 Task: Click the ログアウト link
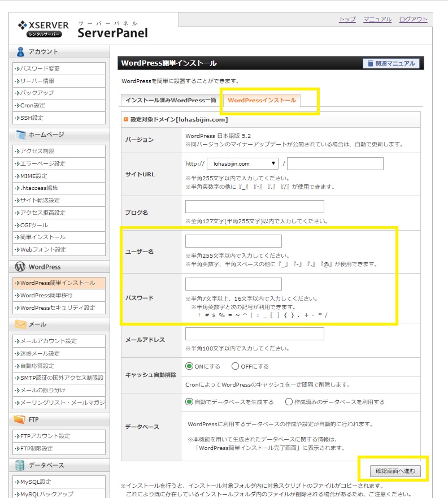[x=413, y=19]
